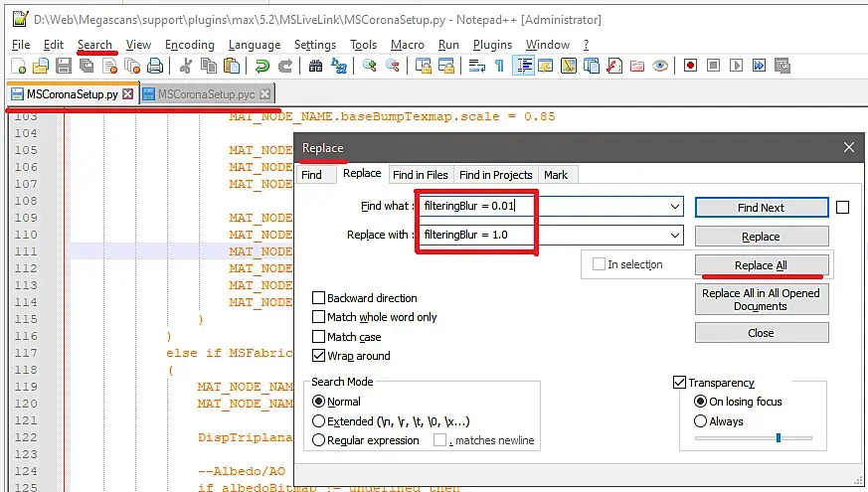This screenshot has height=492, width=868.
Task: Click the Replace All button
Action: coord(762,265)
